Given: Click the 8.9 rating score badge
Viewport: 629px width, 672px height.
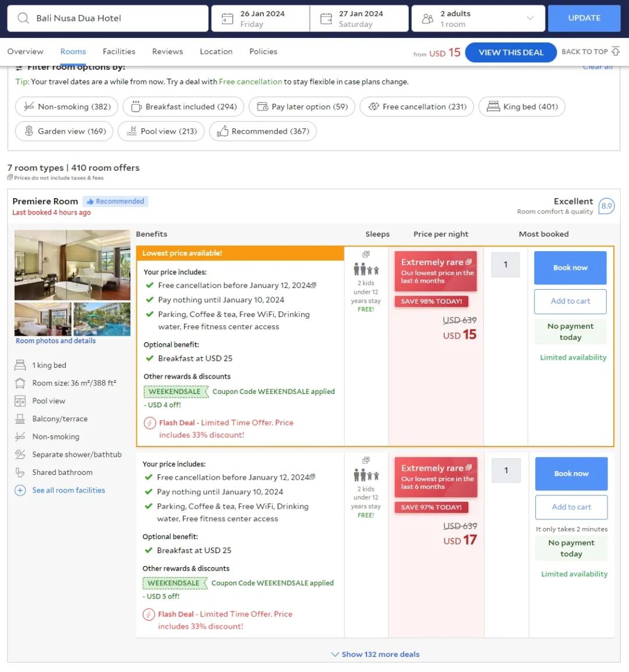Looking at the screenshot, I should (x=606, y=206).
